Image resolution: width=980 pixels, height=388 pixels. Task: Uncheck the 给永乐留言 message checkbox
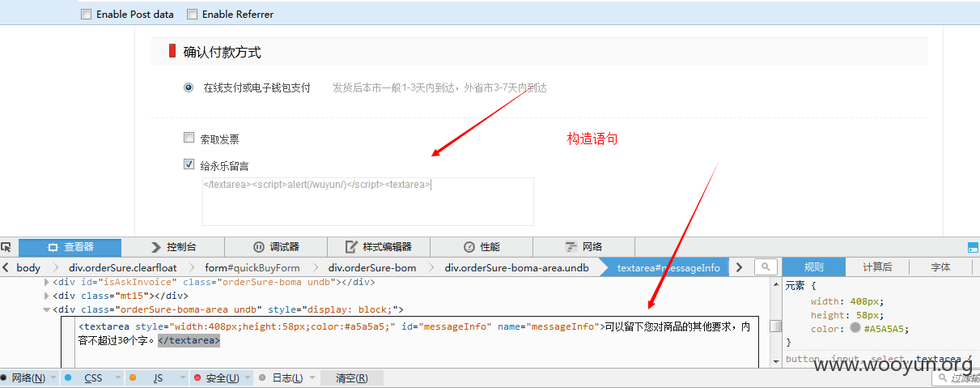pos(189,164)
